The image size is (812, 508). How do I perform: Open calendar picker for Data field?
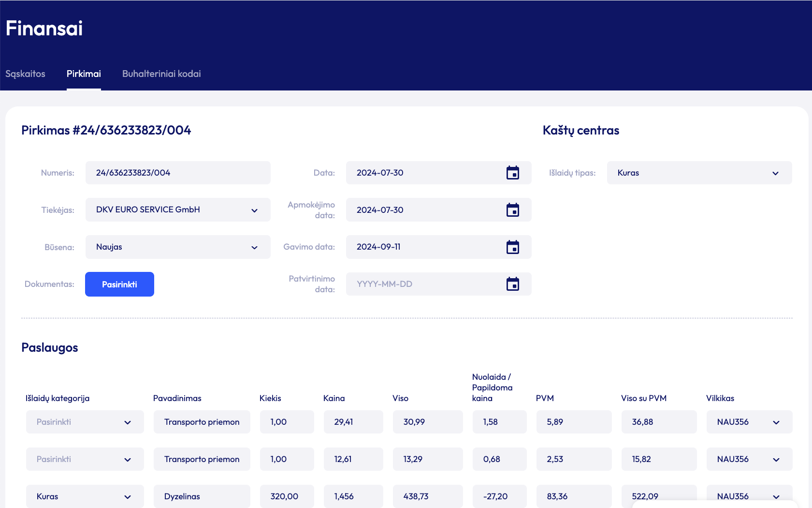(x=512, y=173)
